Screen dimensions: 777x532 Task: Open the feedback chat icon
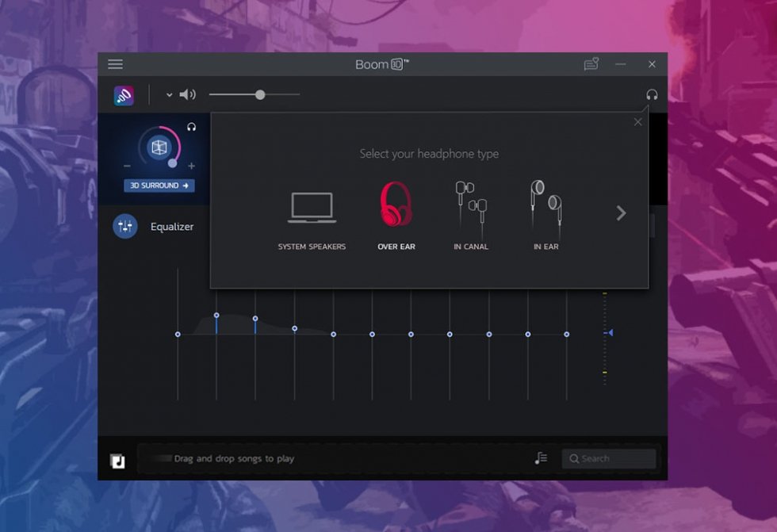pos(591,64)
